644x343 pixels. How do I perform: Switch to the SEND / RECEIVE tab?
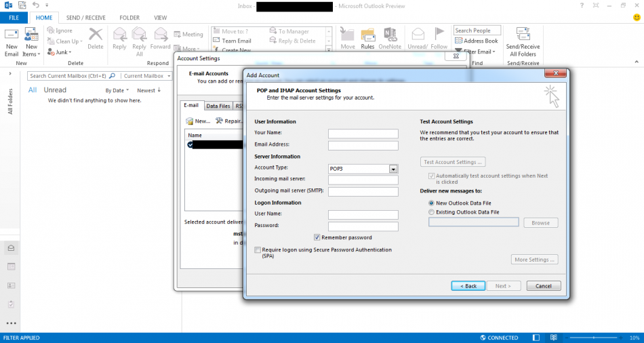click(x=86, y=18)
